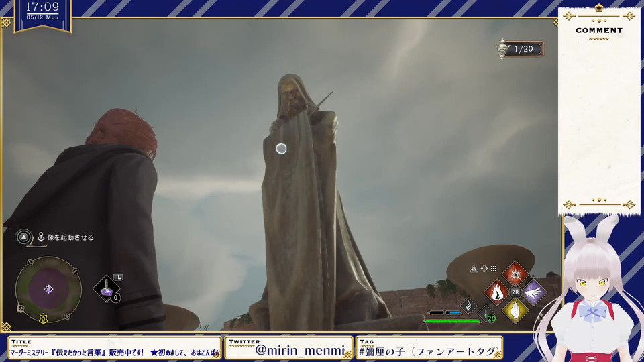Click the Revelio triangle eye icon

[x=474, y=269]
